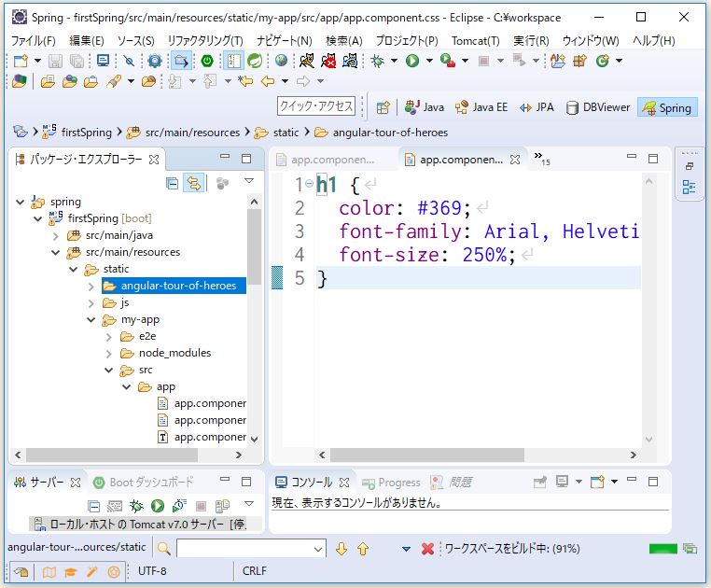Viewport: 711px width, 588px height.
Task: Click the new Java class green C icon
Action: pos(602,61)
